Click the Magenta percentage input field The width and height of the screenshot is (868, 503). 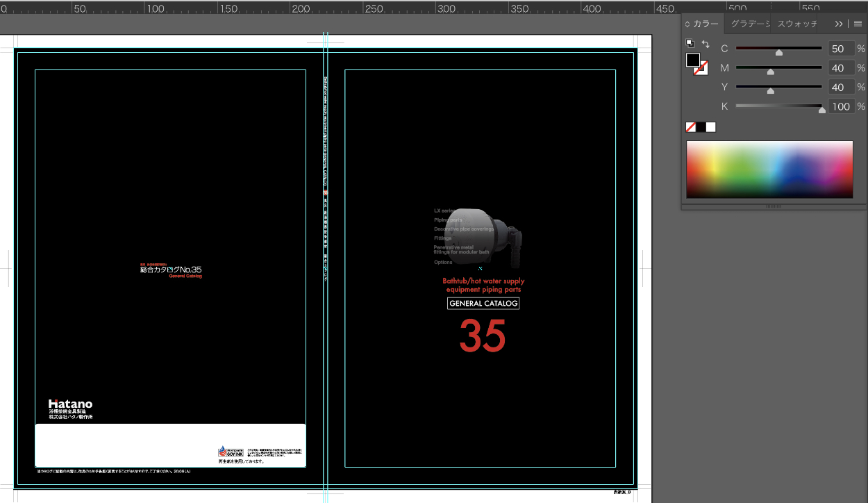[x=841, y=68]
